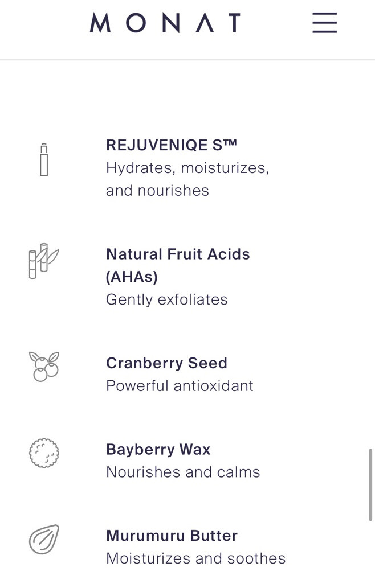This screenshot has width=375, height=588.
Task: Click the 'Nourishes and calms' description
Action: [183, 472]
